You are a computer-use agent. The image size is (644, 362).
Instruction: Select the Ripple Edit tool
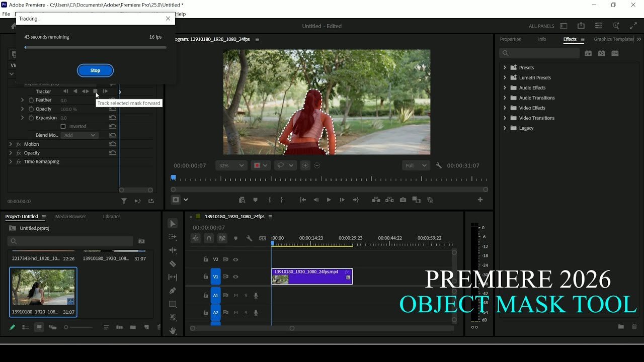(x=173, y=250)
